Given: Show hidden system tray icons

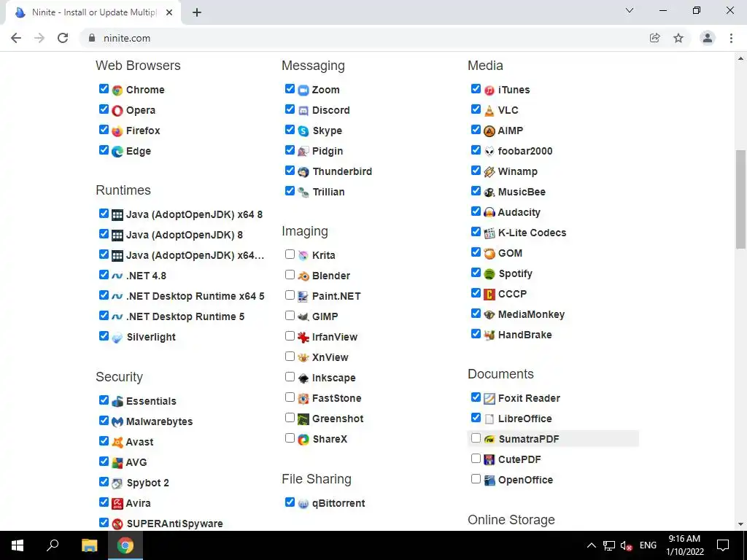Looking at the screenshot, I should pyautogui.click(x=591, y=545).
